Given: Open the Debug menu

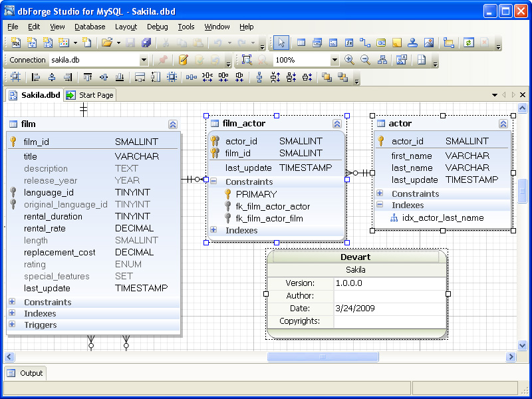Looking at the screenshot, I should [158, 27].
